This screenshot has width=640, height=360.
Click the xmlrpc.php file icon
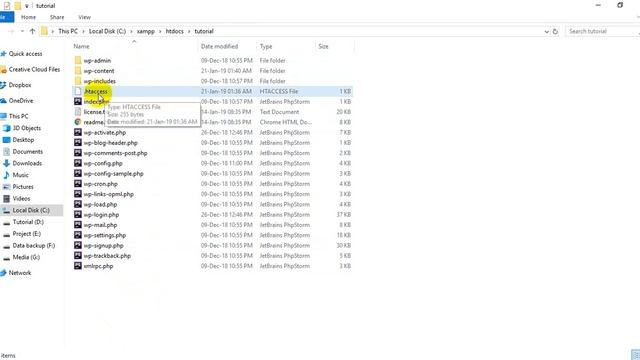(x=78, y=266)
